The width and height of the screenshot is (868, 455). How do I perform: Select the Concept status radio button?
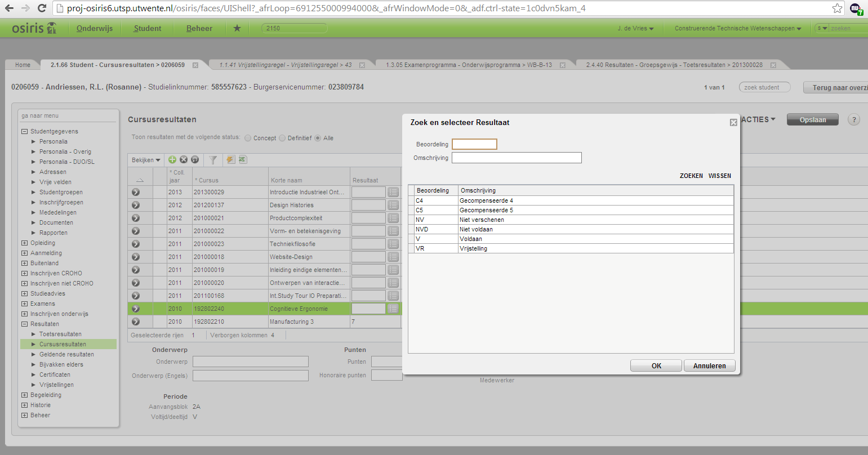pyautogui.click(x=248, y=138)
